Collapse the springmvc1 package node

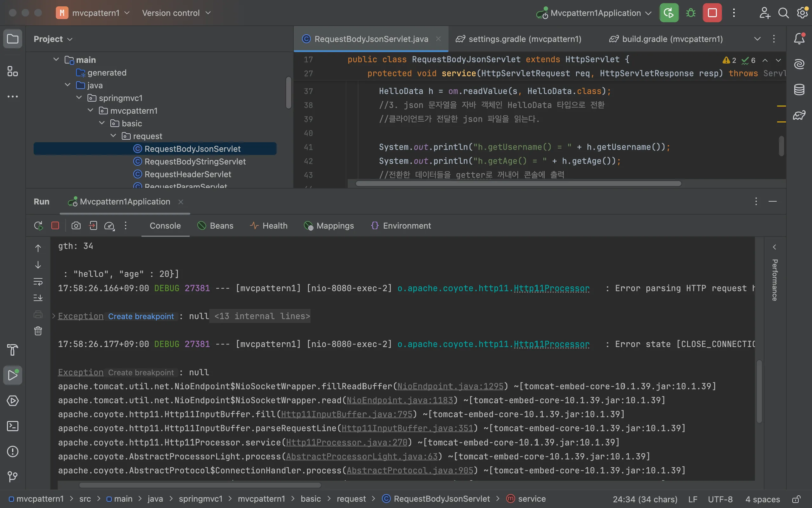tap(79, 97)
